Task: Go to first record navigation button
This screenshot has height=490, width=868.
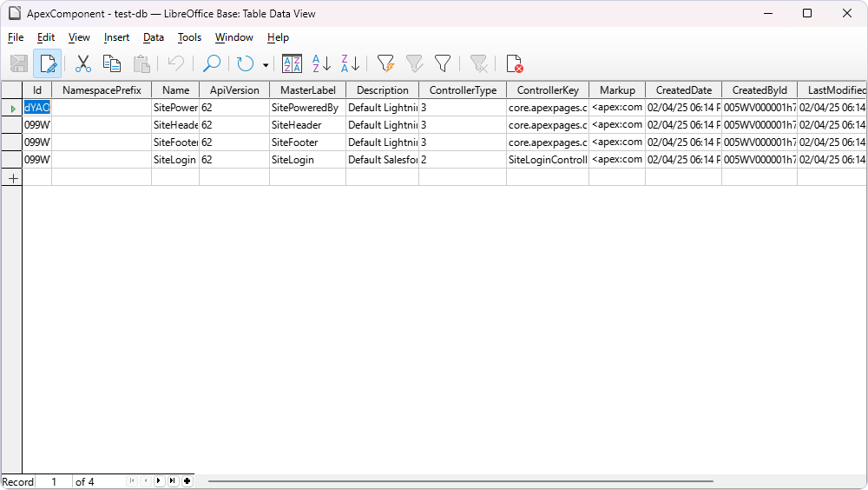Action: coord(132,481)
